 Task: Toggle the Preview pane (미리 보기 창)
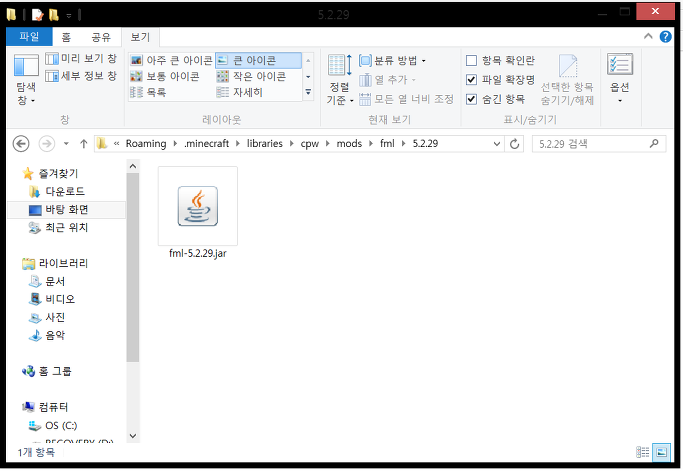81,58
